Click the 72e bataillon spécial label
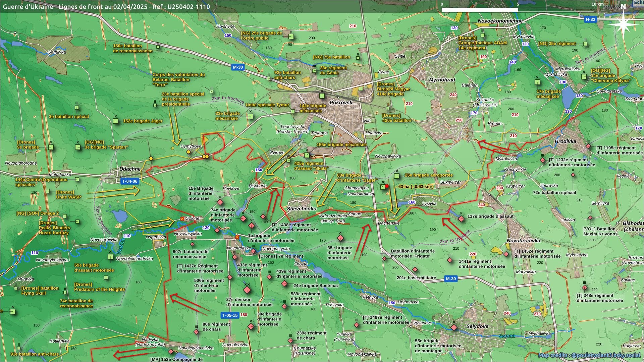Viewport: 644px width, 362px height. [x=554, y=193]
